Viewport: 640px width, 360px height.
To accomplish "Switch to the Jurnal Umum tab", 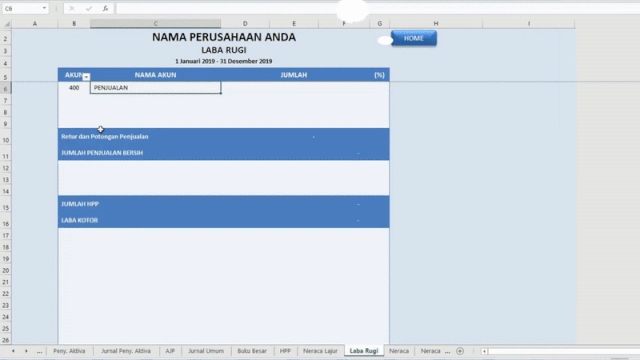I will coord(206,351).
